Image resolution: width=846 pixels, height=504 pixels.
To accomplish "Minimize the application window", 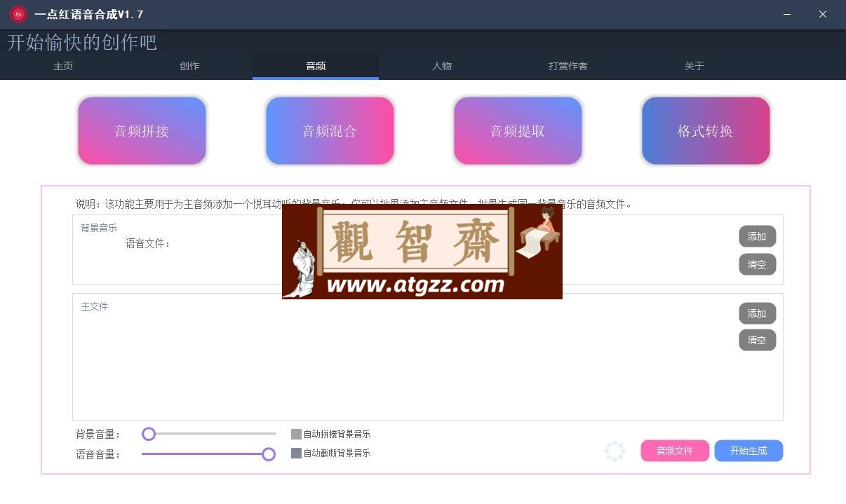I will pos(787,14).
